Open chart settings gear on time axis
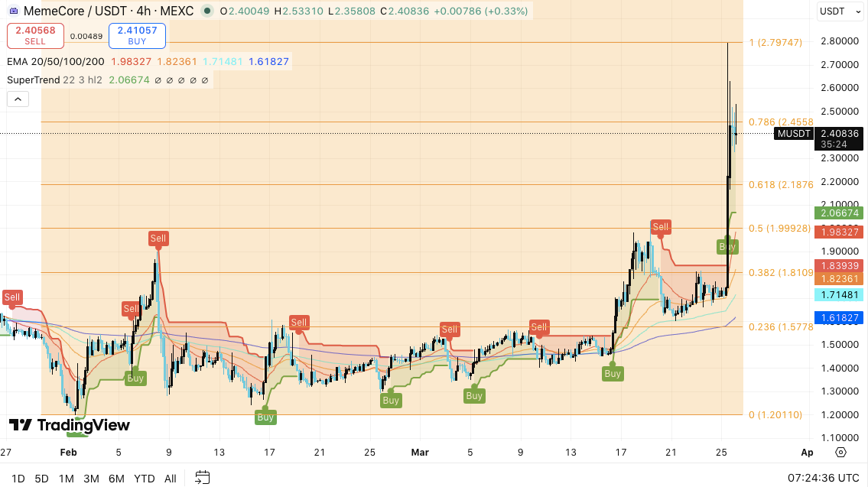The height and width of the screenshot is (487, 868). (x=840, y=452)
